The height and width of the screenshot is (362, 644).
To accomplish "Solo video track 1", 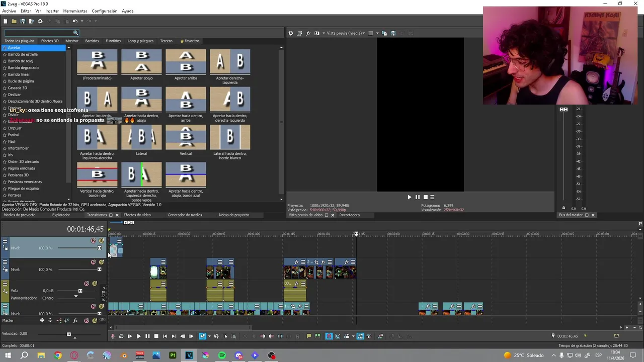I will coord(101,241).
